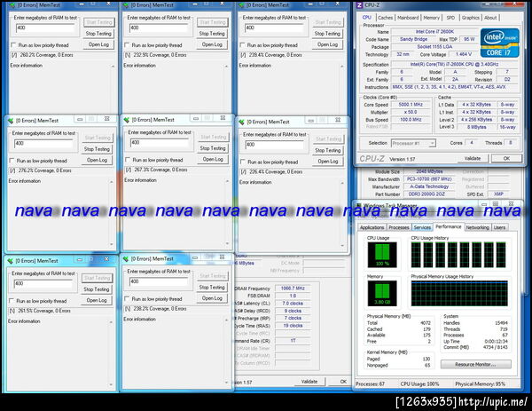The width and height of the screenshot is (532, 411).
Task: Click RAM megabytes field in 267.3% coverage MemTest
Action: (160, 143)
